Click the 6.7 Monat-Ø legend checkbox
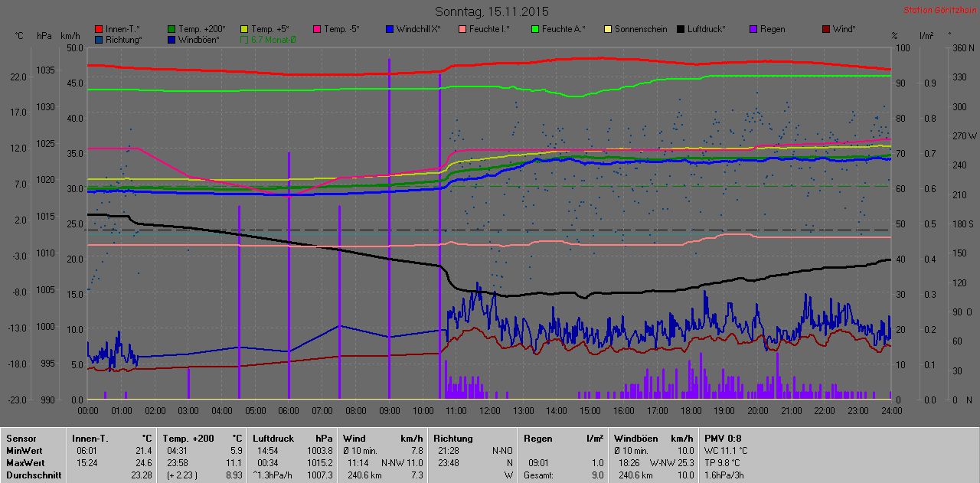Image resolution: width=980 pixels, height=483 pixels. 244,39
